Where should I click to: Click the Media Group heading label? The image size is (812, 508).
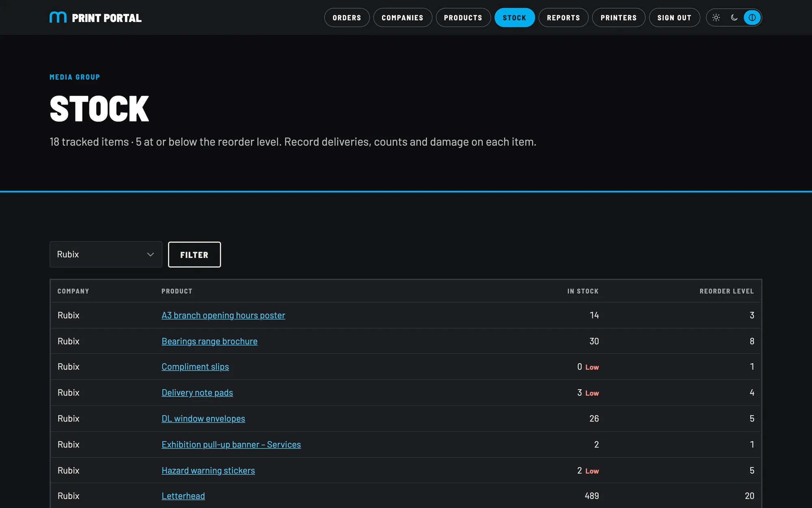tap(75, 77)
